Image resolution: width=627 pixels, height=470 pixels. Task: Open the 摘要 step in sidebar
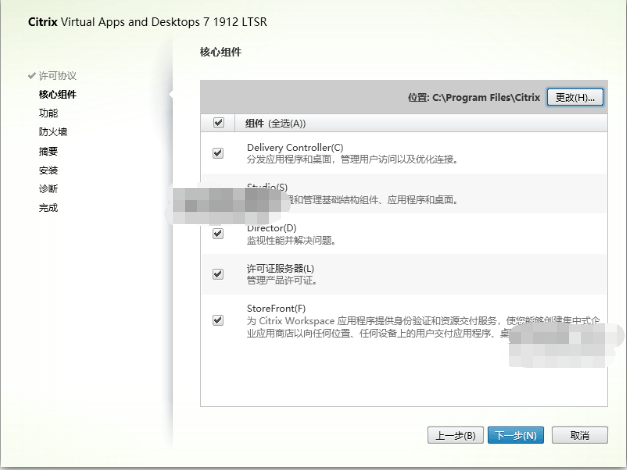[48, 151]
